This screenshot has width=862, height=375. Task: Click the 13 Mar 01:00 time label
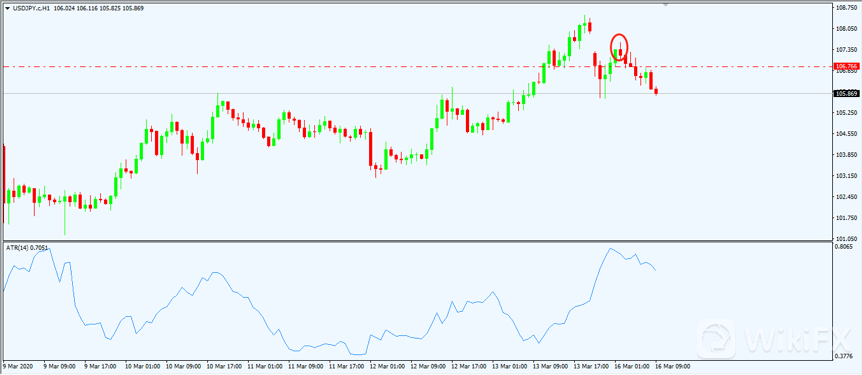pyautogui.click(x=509, y=365)
